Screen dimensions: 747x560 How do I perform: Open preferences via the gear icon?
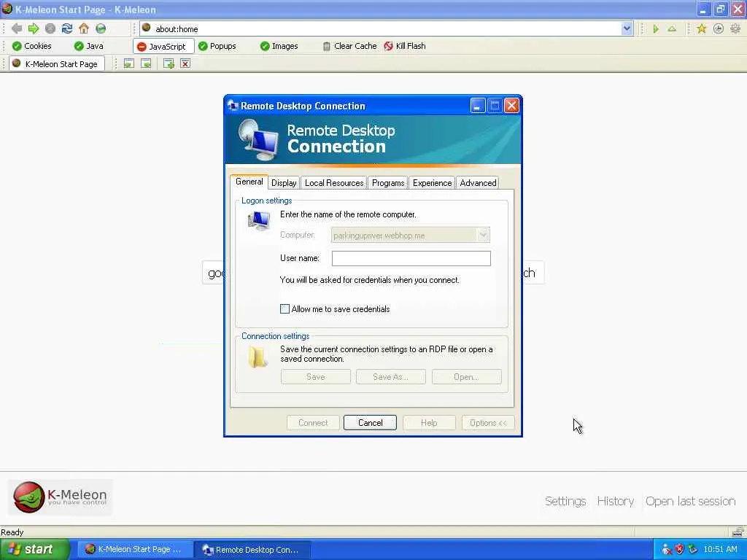click(x=735, y=29)
